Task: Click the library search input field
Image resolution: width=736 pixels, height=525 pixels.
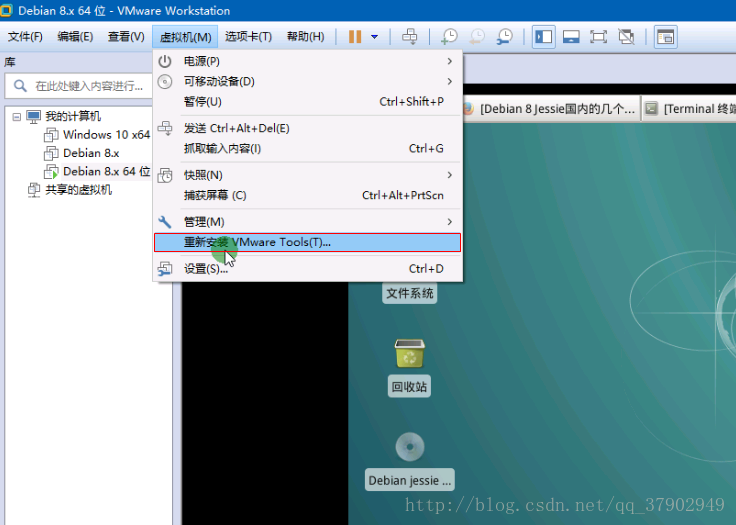Action: (79, 86)
